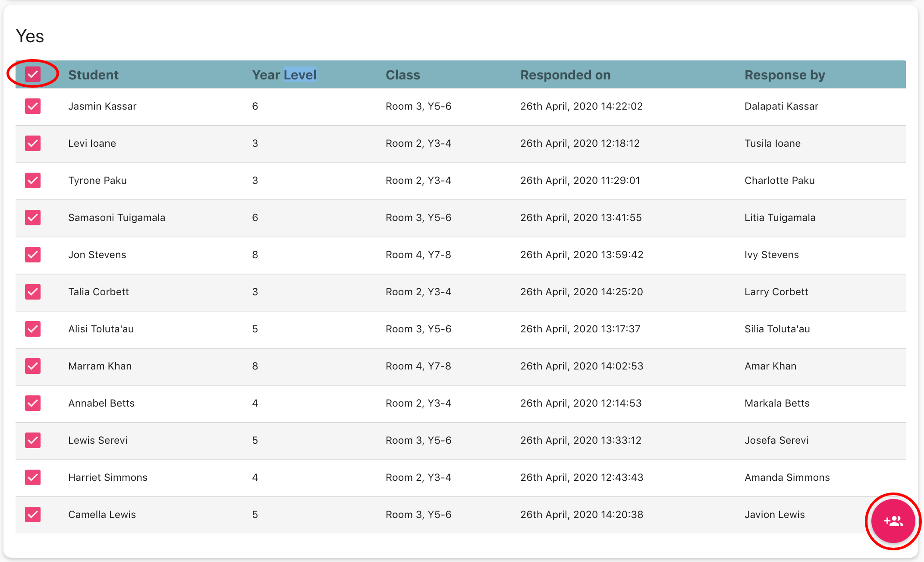The width and height of the screenshot is (924, 562).
Task: Uncheck Levi Ioane's row checkbox
Action: click(33, 143)
